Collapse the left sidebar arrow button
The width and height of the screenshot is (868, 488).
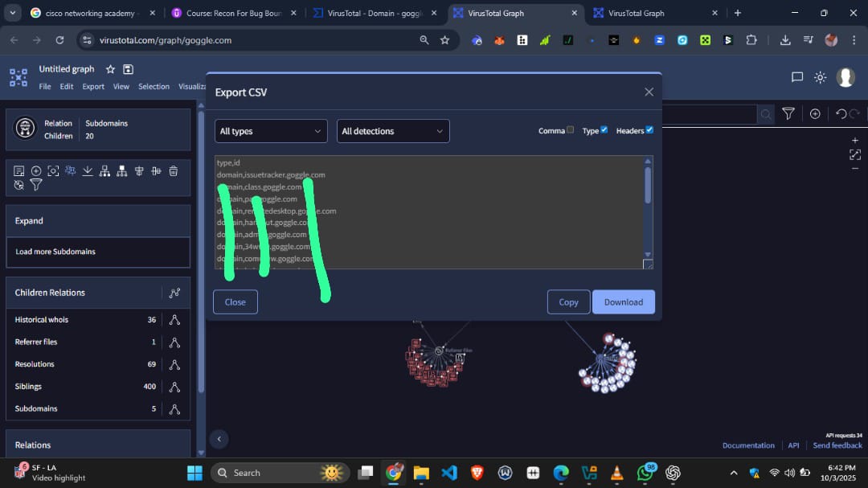[219, 439]
